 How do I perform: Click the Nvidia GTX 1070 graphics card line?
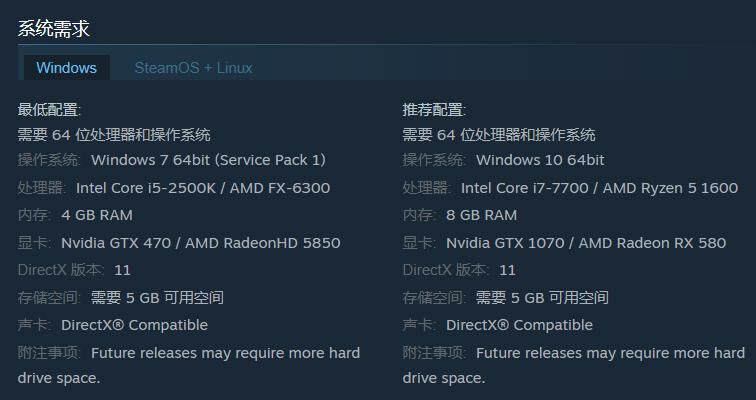pyautogui.click(x=585, y=243)
